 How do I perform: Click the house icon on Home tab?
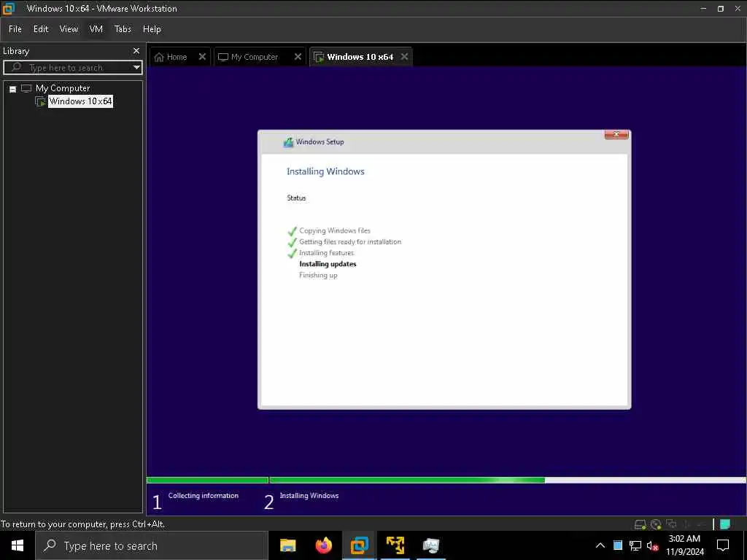pos(159,57)
